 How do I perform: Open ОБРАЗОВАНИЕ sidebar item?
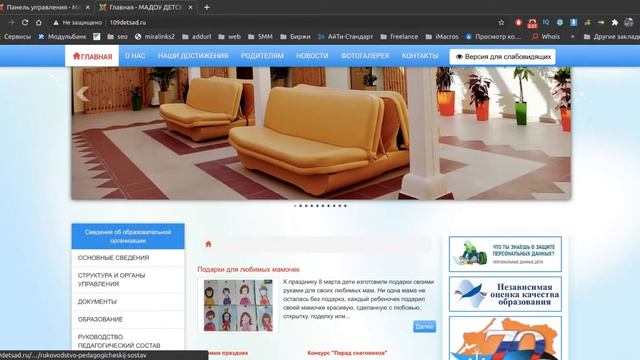(x=128, y=319)
